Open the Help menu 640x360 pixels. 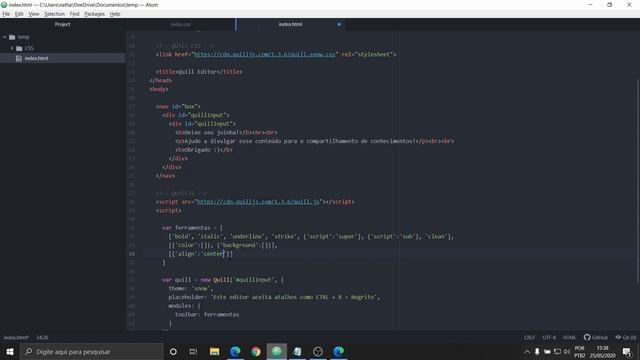(115, 14)
